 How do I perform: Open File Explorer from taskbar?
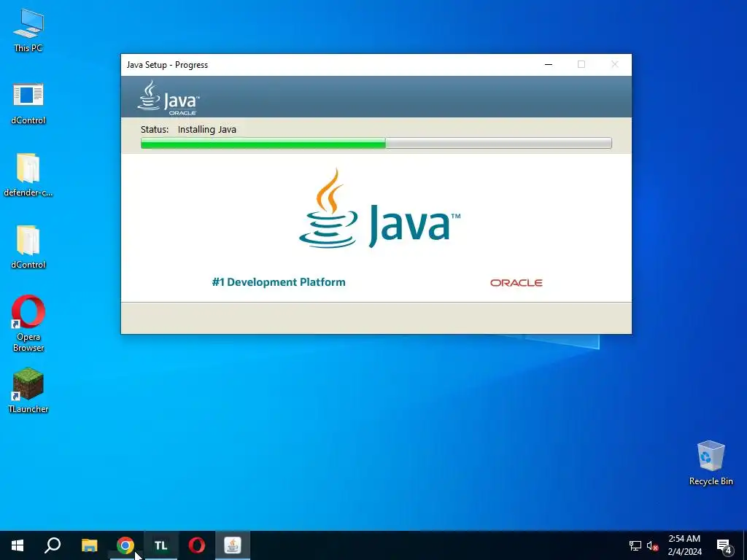[x=89, y=545]
